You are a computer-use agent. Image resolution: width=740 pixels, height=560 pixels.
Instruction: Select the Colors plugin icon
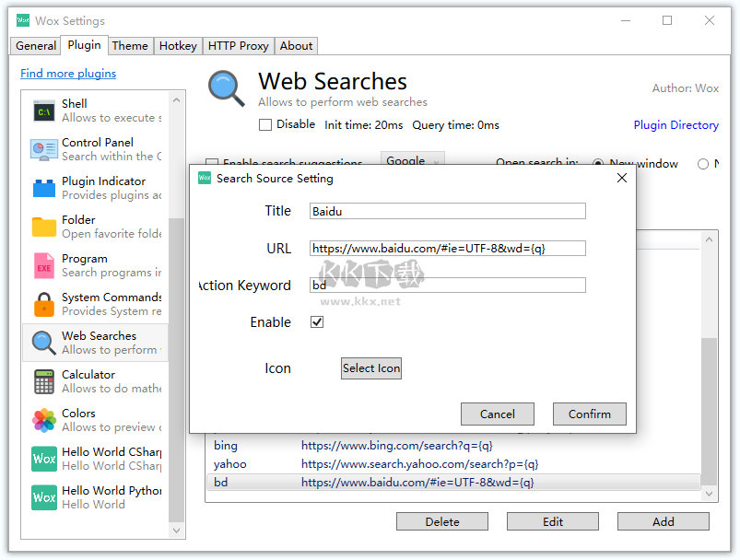(44, 420)
